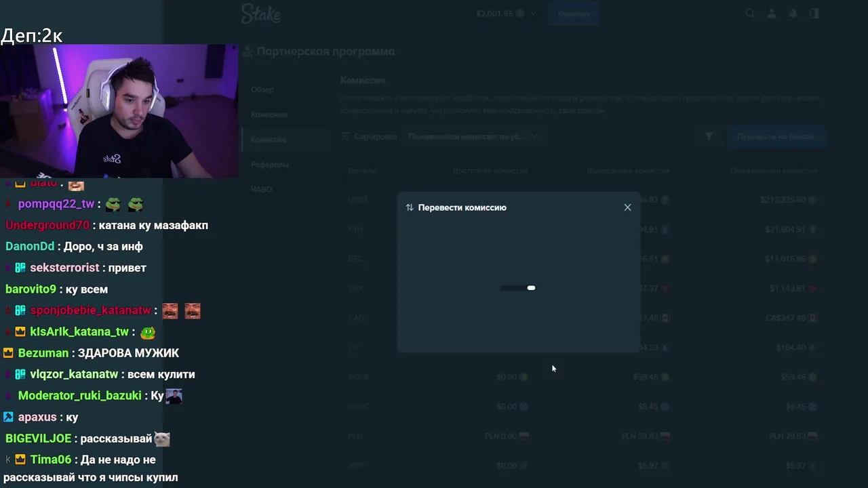Click chat username Underground70
The width and height of the screenshot is (868, 488).
click(47, 225)
